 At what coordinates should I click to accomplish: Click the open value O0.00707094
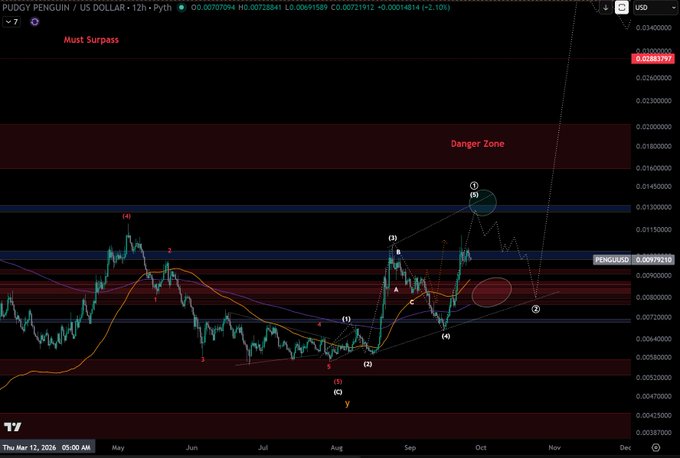click(x=213, y=7)
